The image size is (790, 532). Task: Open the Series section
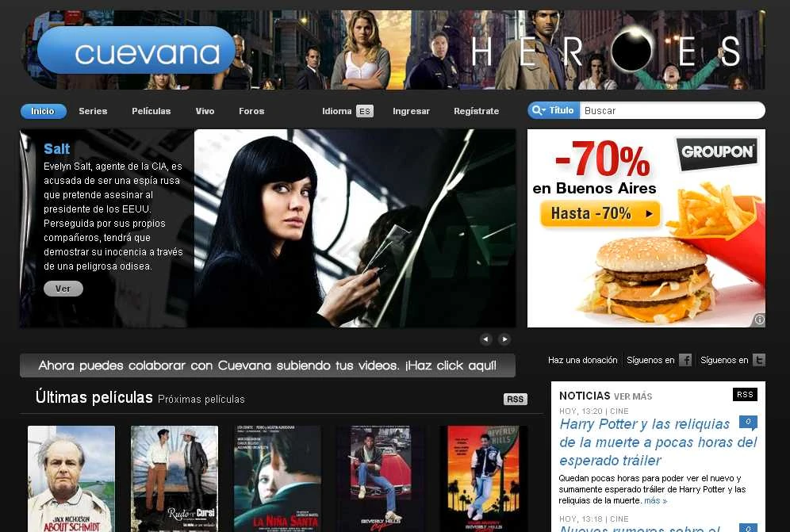(x=93, y=111)
